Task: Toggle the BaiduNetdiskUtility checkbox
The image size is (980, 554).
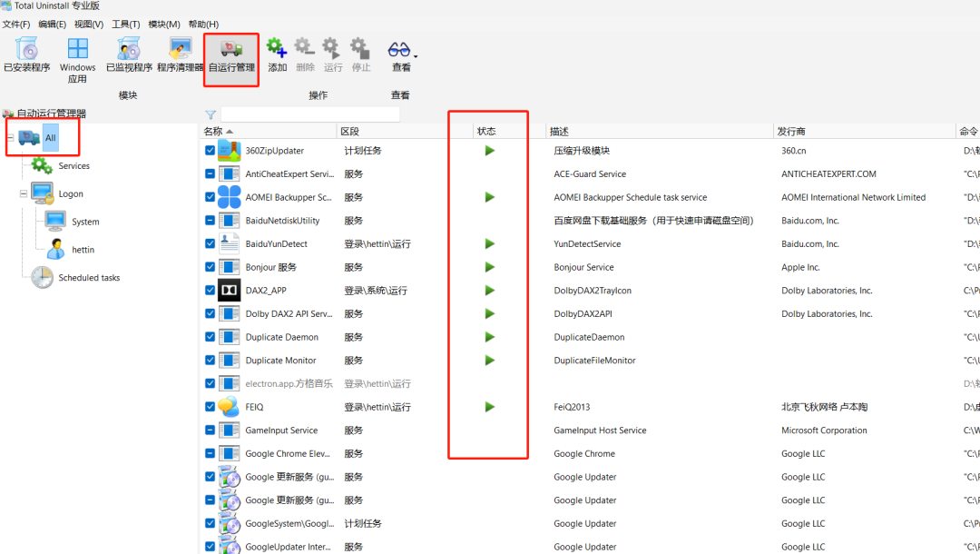Action: click(x=210, y=221)
